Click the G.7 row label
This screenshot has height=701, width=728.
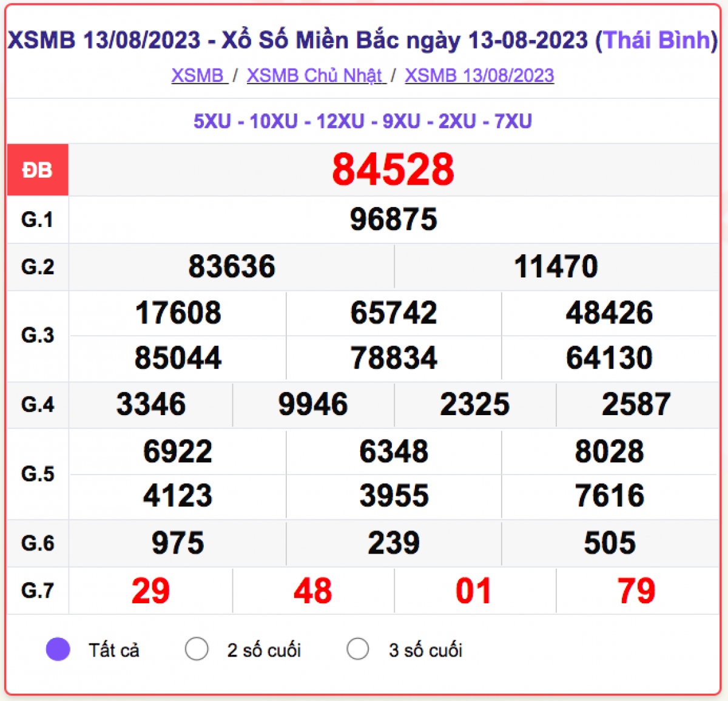point(38,591)
